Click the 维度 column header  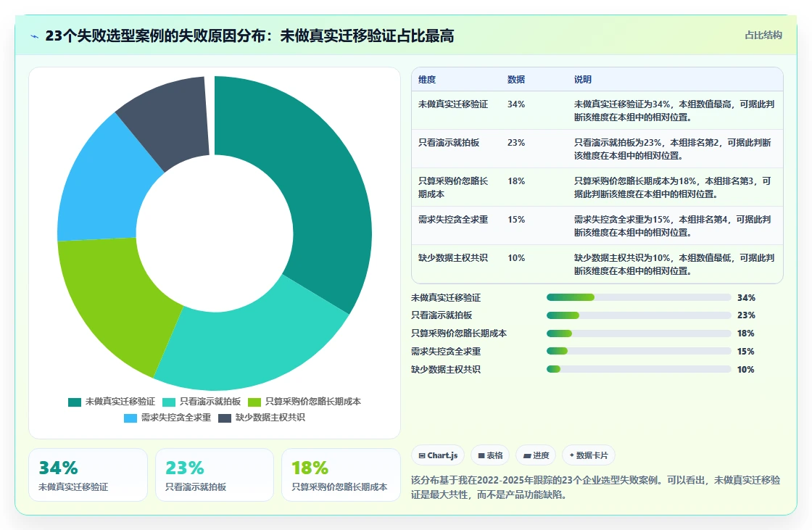[x=427, y=79]
